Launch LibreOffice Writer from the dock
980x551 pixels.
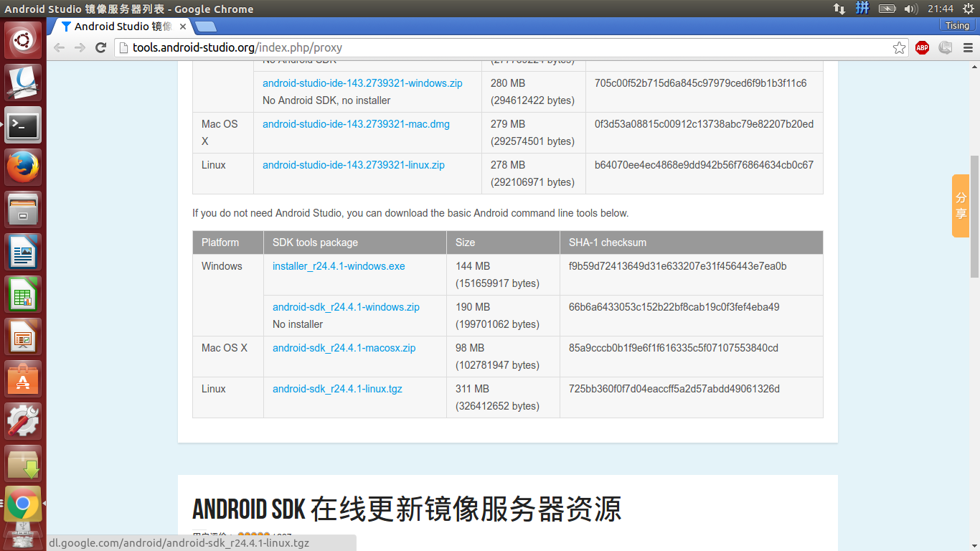coord(24,252)
